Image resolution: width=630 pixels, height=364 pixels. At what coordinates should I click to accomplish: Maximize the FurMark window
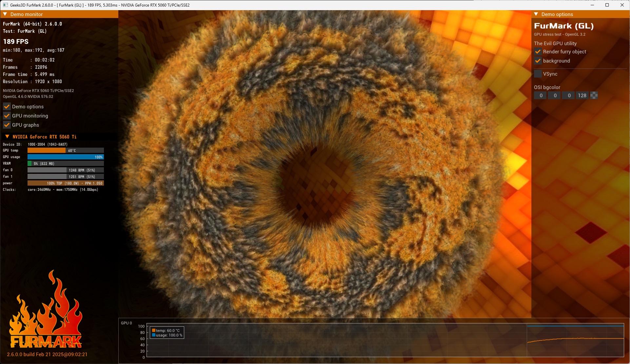coord(607,5)
